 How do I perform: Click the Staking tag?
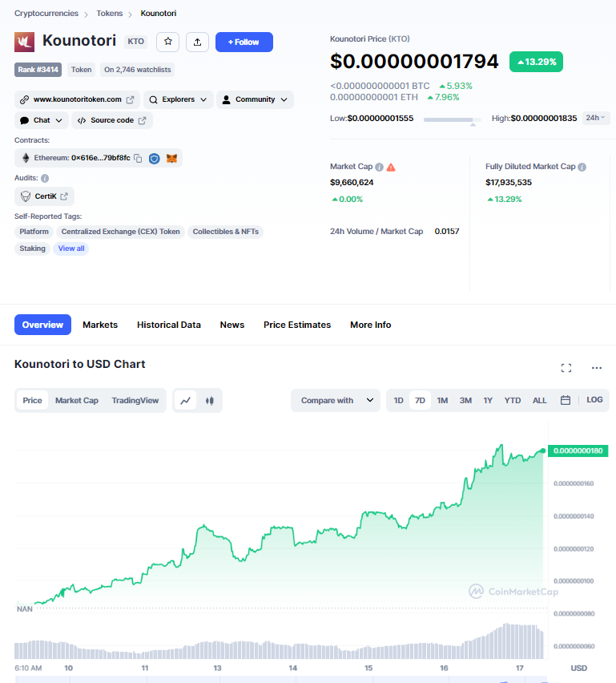32,249
